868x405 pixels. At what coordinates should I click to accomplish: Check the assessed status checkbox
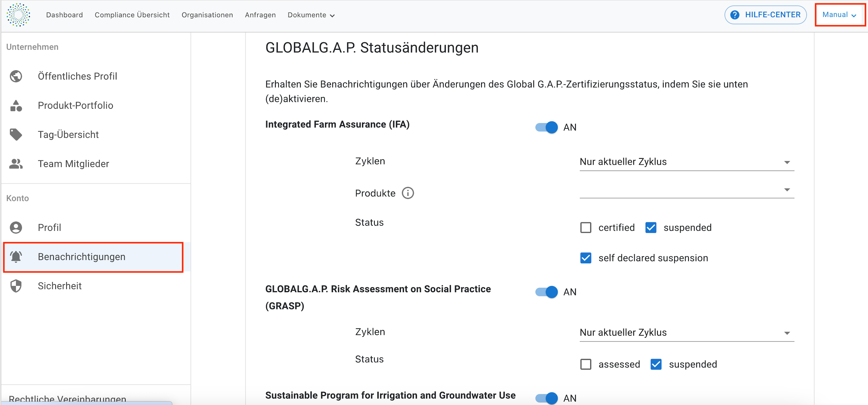click(586, 365)
